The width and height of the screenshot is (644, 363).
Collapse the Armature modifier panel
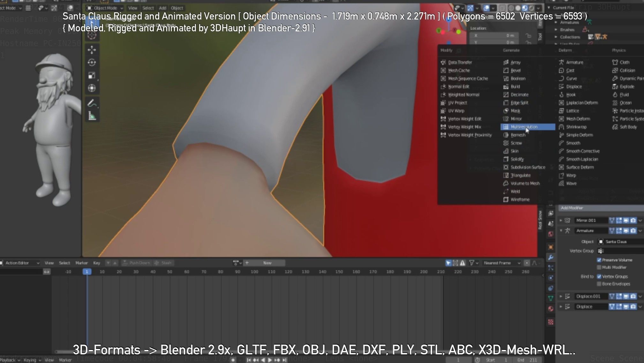tap(561, 231)
